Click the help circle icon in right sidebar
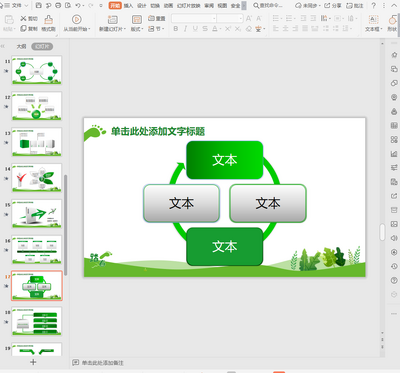Screen dimensions: 400x373 394,280
